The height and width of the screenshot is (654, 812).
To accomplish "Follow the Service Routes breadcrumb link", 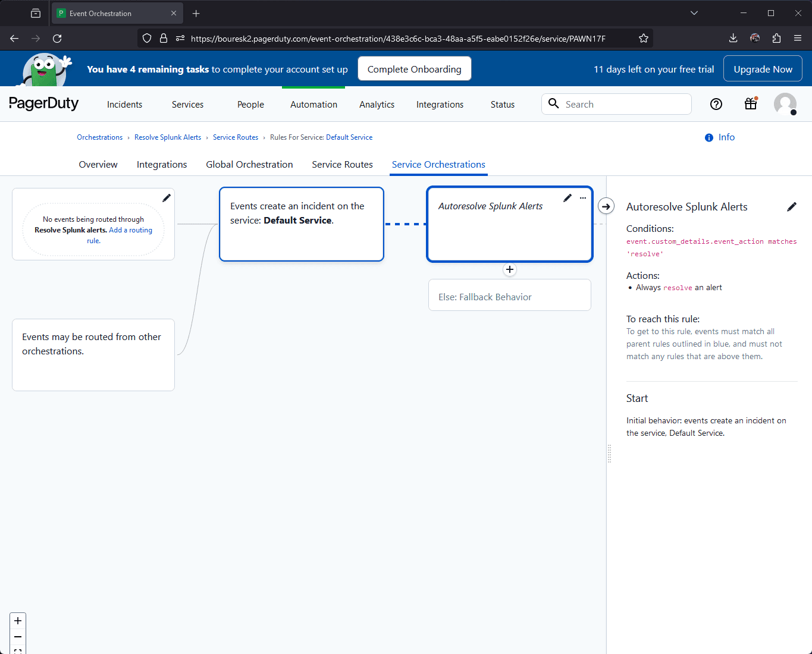I will tap(236, 137).
